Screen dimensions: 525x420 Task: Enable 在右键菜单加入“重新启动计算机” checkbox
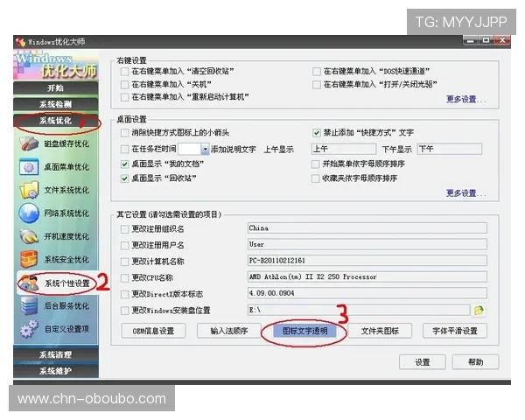(x=124, y=97)
